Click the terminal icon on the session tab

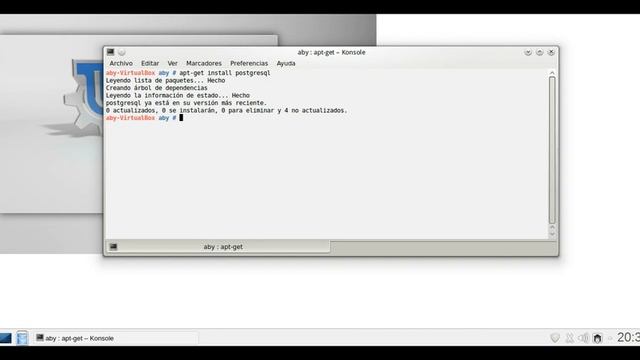pos(113,247)
